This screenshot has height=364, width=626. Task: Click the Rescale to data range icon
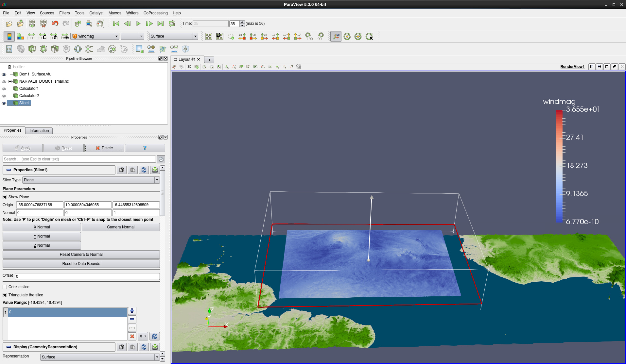click(31, 36)
